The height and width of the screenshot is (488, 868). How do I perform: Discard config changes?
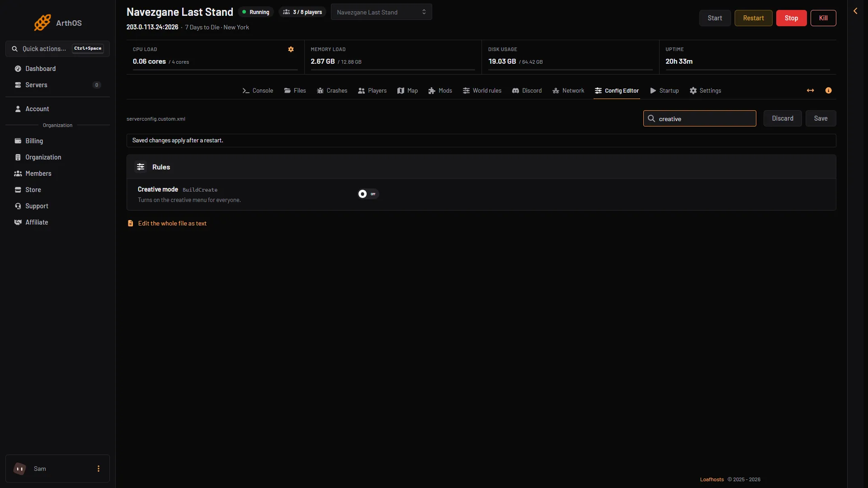point(783,118)
